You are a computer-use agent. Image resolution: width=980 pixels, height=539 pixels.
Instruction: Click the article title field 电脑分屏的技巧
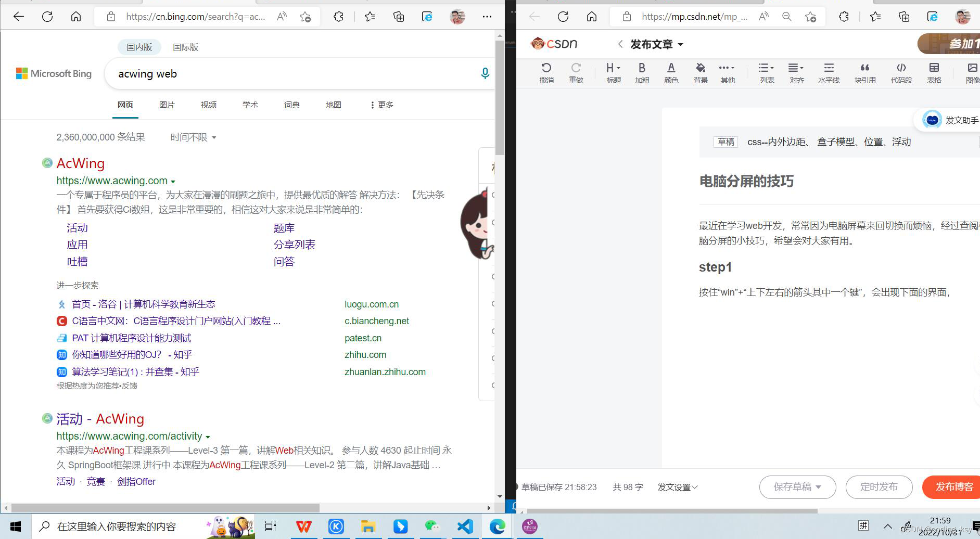click(746, 181)
